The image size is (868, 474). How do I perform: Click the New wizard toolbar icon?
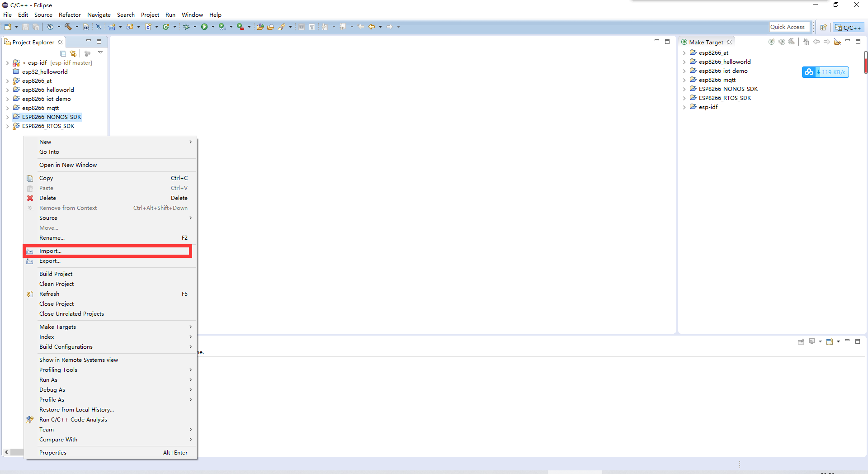click(x=8, y=27)
